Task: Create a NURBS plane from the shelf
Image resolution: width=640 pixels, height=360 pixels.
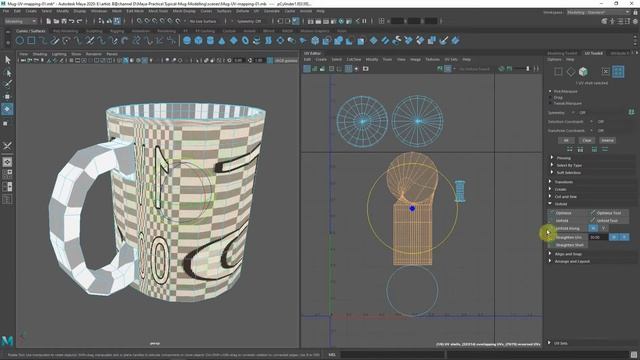Action: tap(233, 40)
